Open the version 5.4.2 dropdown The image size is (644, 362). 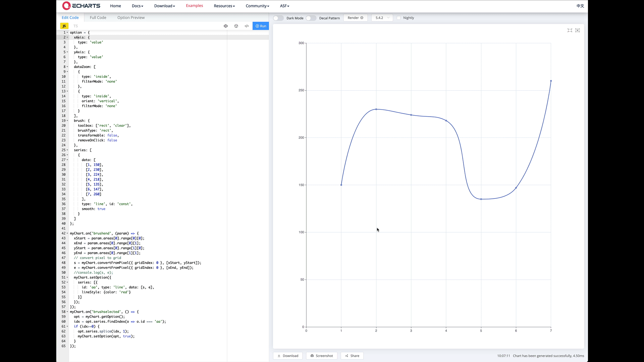382,18
